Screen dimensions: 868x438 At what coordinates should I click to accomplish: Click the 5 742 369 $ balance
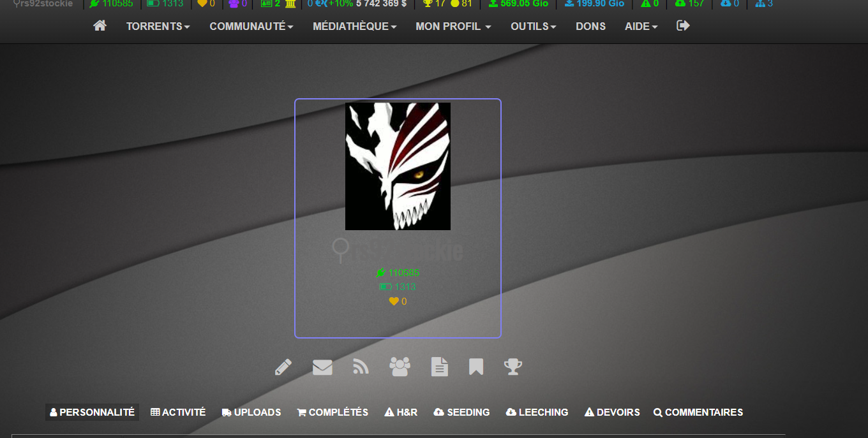[381, 4]
